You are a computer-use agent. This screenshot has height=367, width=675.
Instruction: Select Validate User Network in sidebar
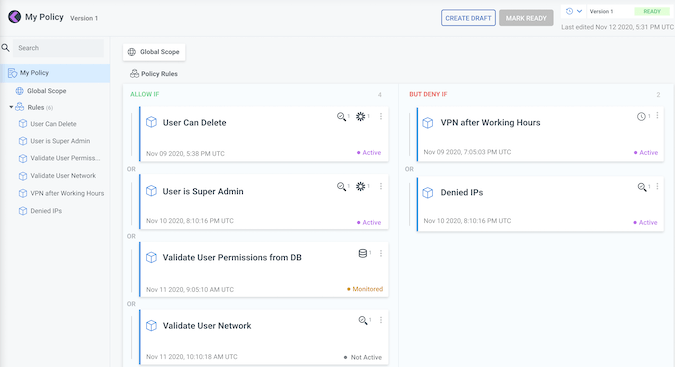pos(63,176)
